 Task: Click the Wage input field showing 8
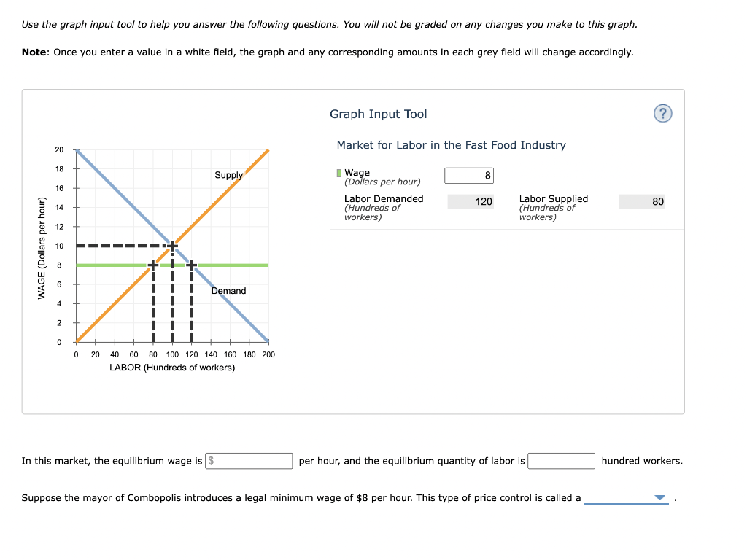468,175
